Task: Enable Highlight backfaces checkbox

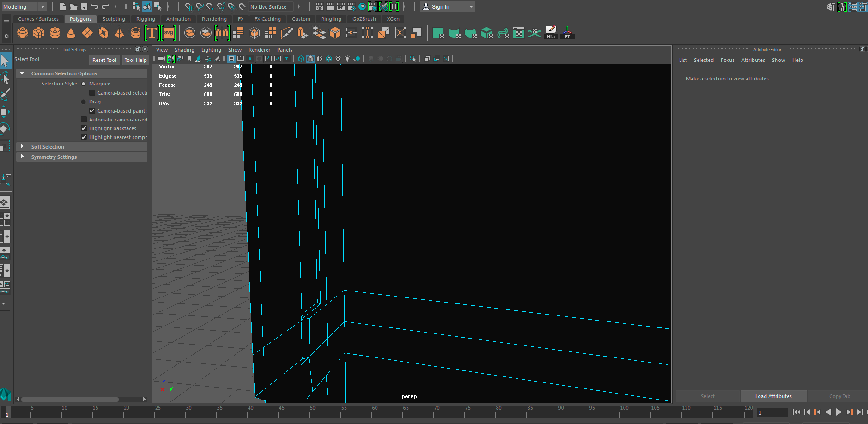Action: point(84,128)
